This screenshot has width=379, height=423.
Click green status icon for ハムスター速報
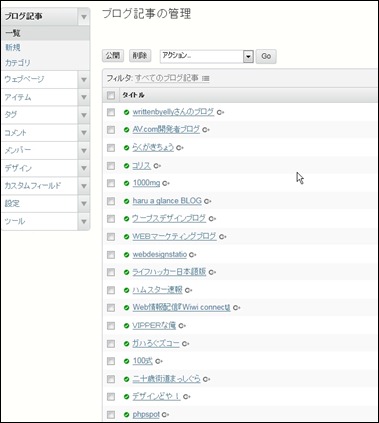[126, 290]
